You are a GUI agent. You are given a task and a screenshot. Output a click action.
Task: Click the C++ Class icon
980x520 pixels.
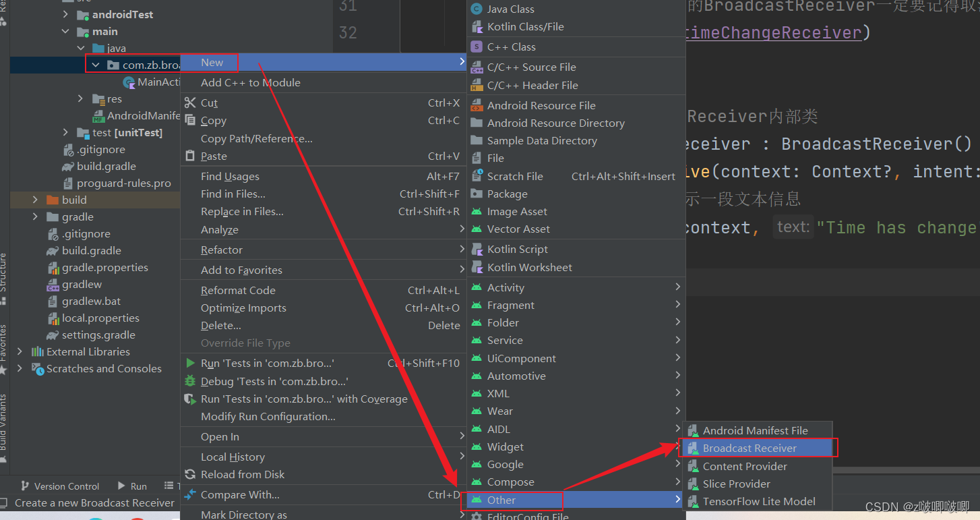pyautogui.click(x=477, y=47)
